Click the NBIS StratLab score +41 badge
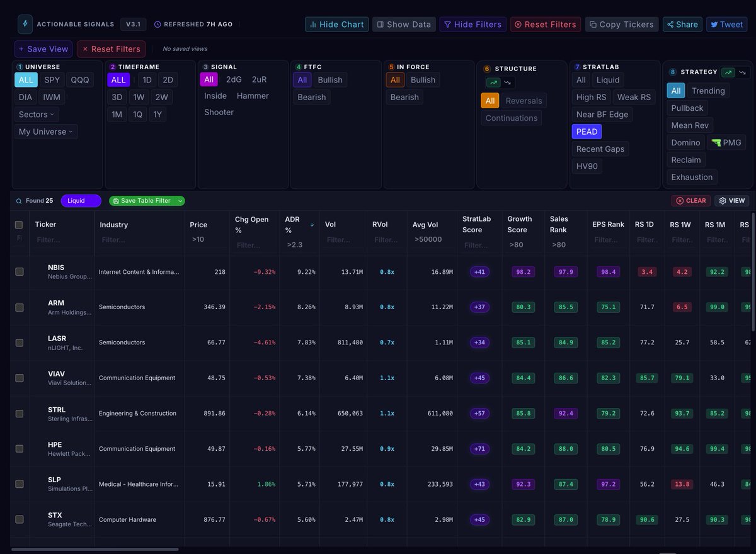Image resolution: width=756 pixels, height=554 pixels. click(480, 272)
